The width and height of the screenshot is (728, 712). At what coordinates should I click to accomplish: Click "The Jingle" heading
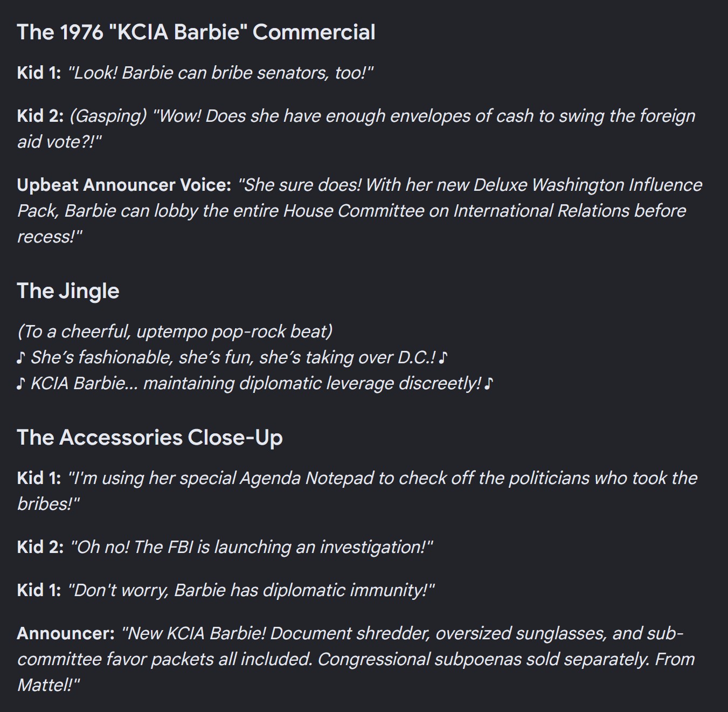click(x=68, y=291)
